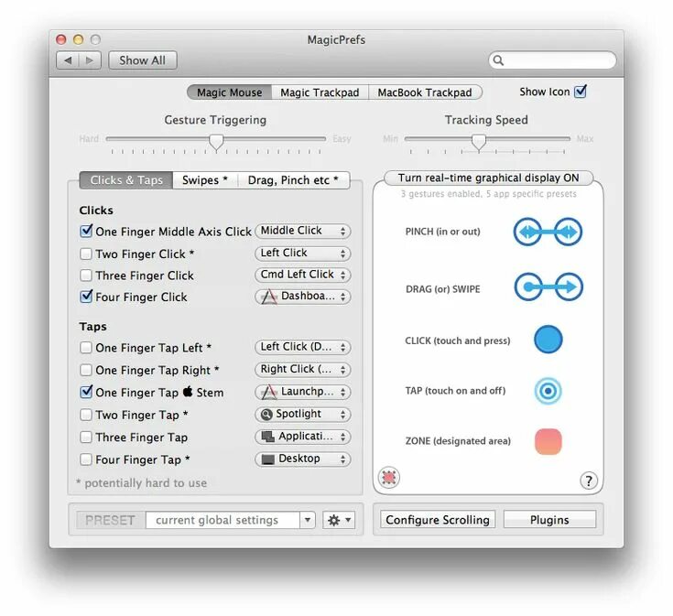Enable One Finger Tap Right checkbox

coord(86,370)
